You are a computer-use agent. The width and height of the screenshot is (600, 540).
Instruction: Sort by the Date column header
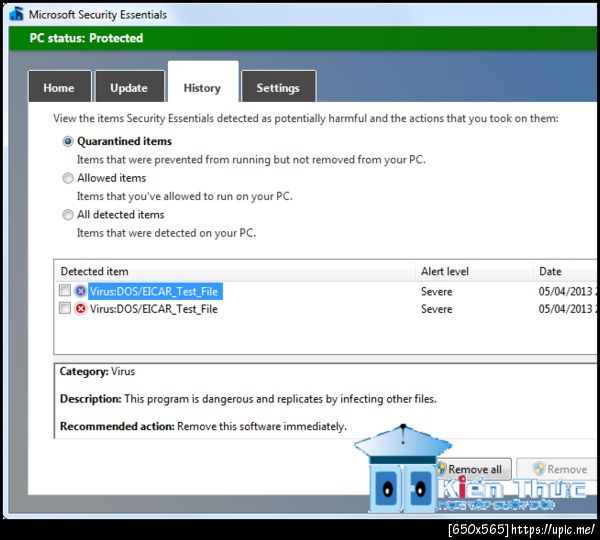click(x=566, y=271)
